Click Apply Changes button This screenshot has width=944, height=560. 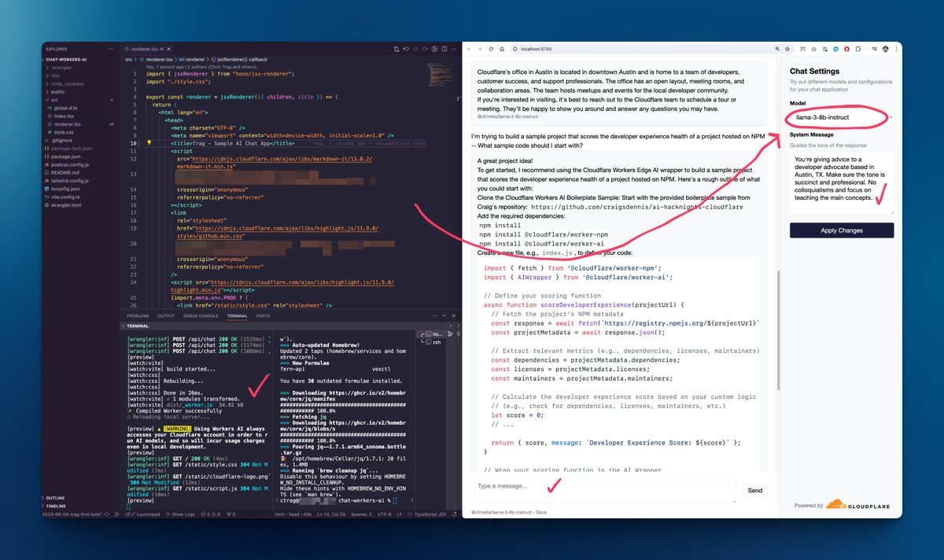click(x=842, y=230)
